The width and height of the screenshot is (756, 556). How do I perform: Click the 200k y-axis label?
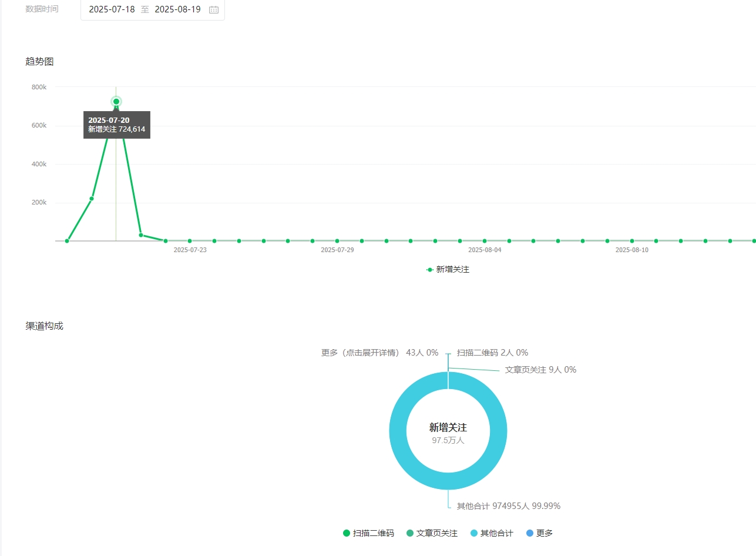tap(39, 202)
